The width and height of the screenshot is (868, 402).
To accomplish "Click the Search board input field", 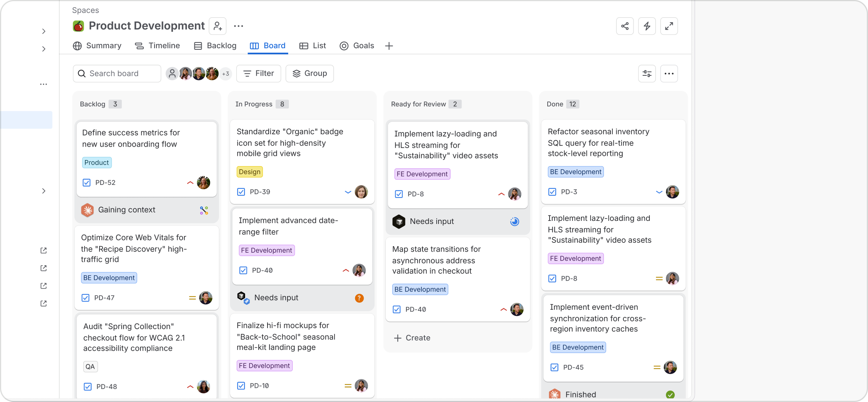I will pyautogui.click(x=117, y=74).
